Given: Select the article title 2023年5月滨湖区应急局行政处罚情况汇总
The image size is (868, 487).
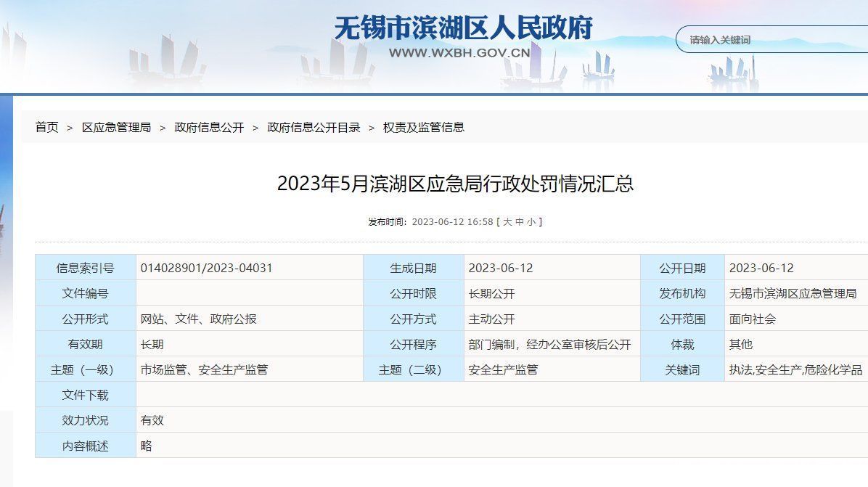Looking at the screenshot, I should pos(455,184).
